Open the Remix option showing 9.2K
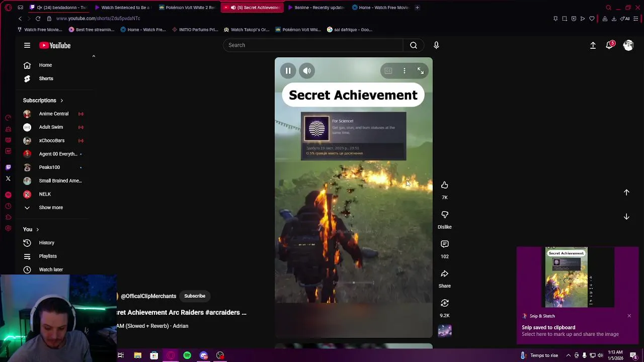The height and width of the screenshot is (362, 644). 445,303
